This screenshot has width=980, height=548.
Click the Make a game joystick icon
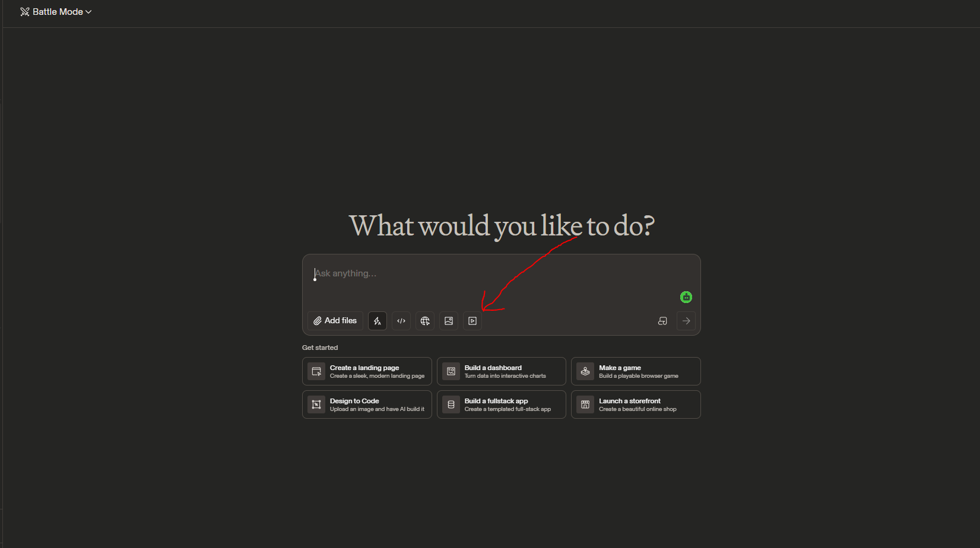(585, 371)
